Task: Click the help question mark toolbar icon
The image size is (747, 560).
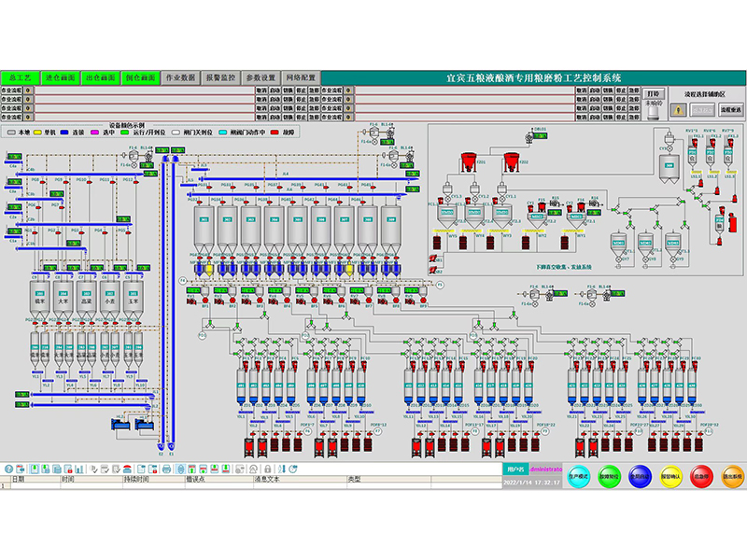Action: point(8,469)
